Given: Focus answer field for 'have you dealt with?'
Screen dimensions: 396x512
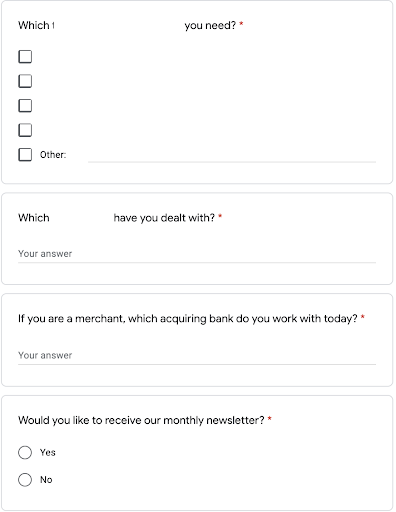Looking at the screenshot, I should [197, 254].
